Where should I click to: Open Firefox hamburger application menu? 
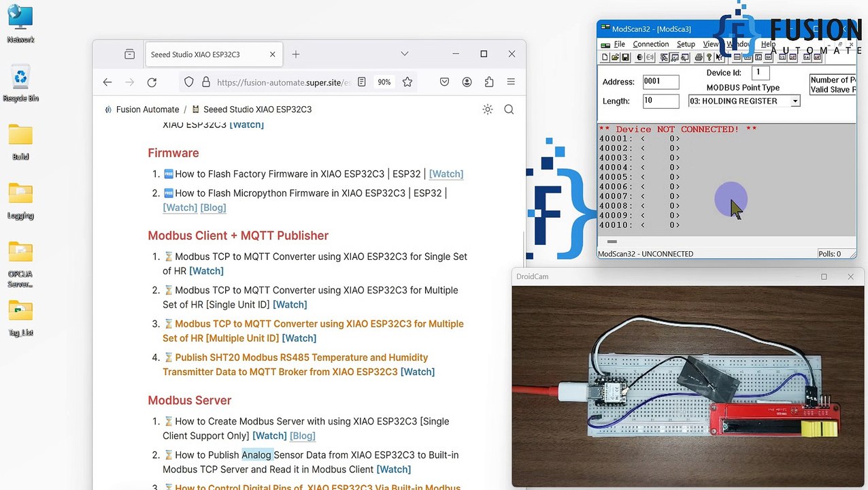pyautogui.click(x=511, y=82)
